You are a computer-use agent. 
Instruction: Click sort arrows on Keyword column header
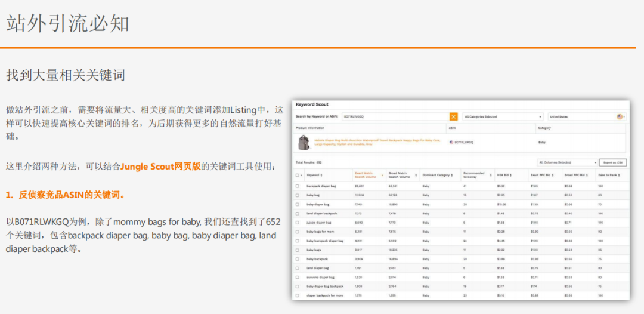[x=322, y=176]
